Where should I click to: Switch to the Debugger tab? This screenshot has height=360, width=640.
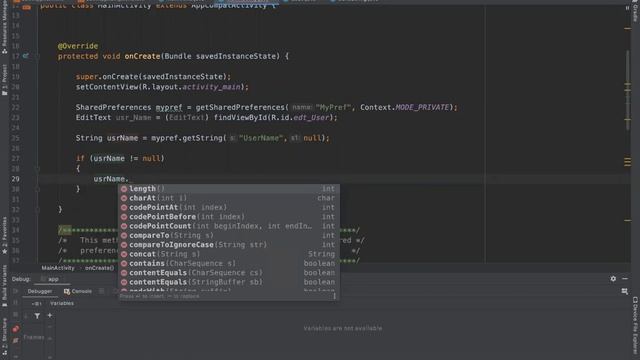pyautogui.click(x=40, y=291)
